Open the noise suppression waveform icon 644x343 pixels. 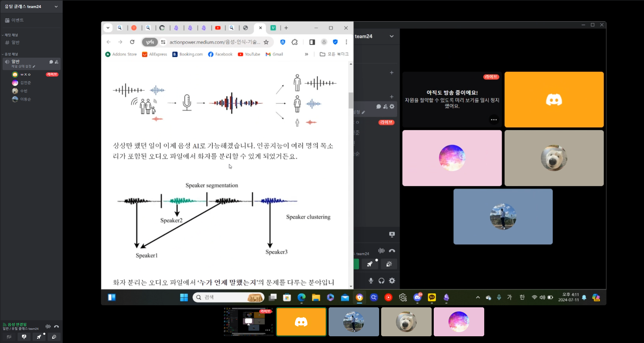[48, 326]
